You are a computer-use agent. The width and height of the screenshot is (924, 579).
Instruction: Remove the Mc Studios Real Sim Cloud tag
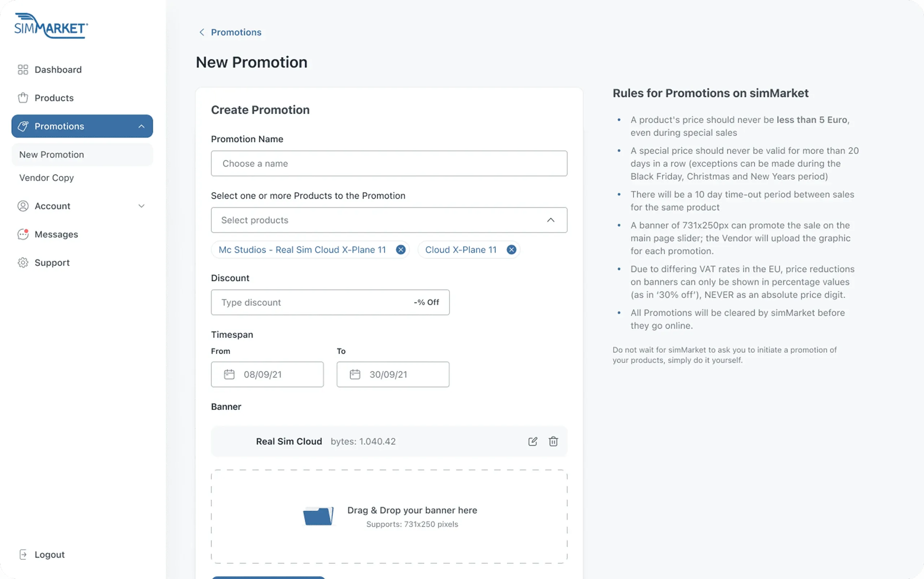point(401,250)
